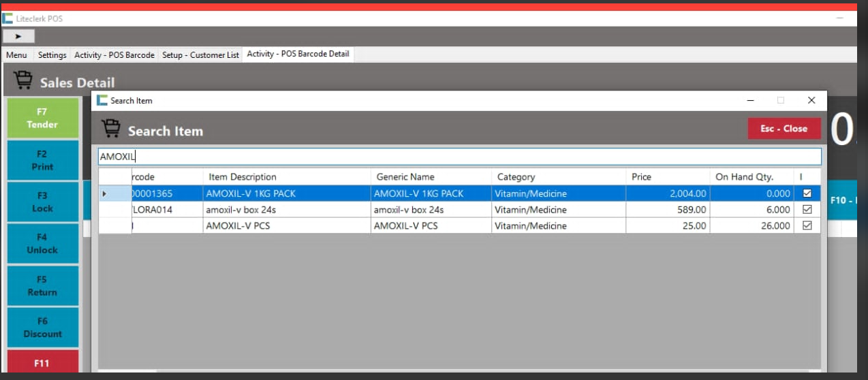Image resolution: width=868 pixels, height=380 pixels.
Task: Select Activity - POS Barcode Detail tab
Action: coord(298,54)
